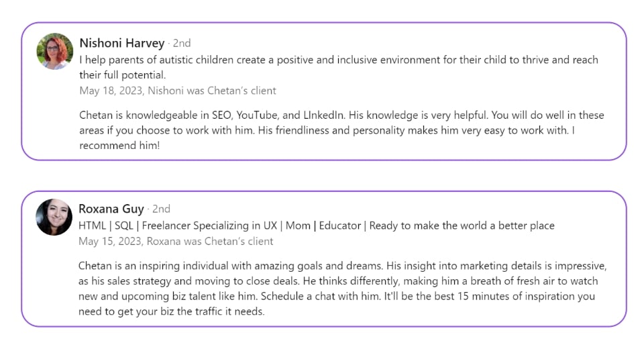The image size is (644, 345).
Task: Click 'their full potential.' in Nishoni's headline
Action: click(122, 75)
